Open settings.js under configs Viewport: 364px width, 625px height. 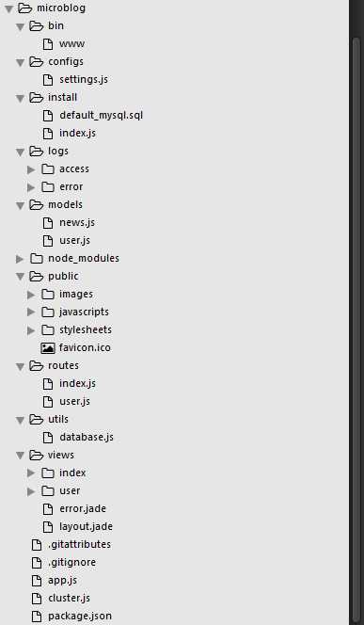pos(84,80)
